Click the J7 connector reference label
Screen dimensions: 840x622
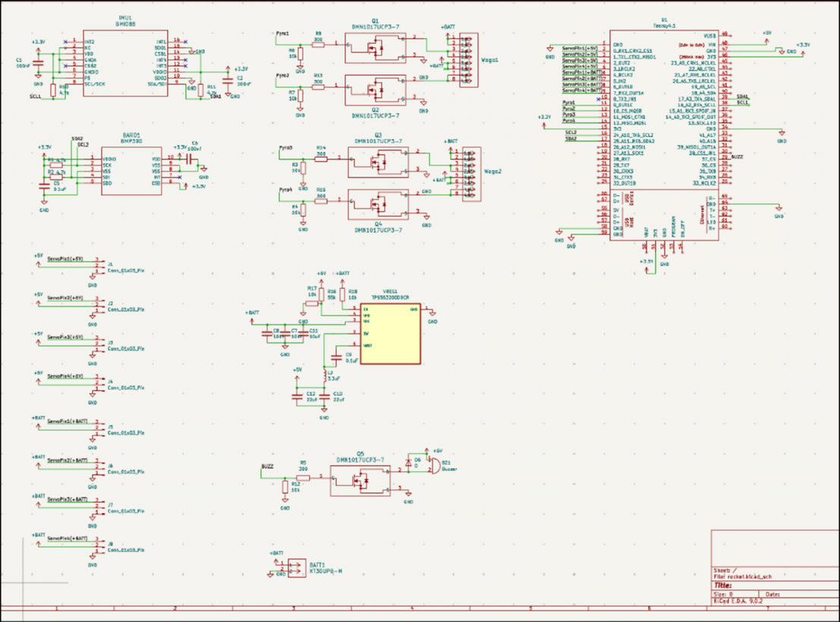point(110,504)
